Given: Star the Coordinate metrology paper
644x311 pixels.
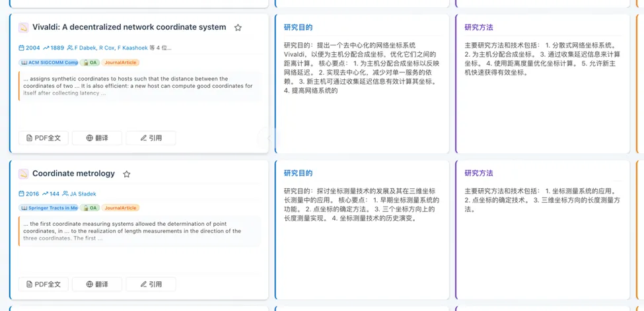Looking at the screenshot, I should [x=127, y=174].
